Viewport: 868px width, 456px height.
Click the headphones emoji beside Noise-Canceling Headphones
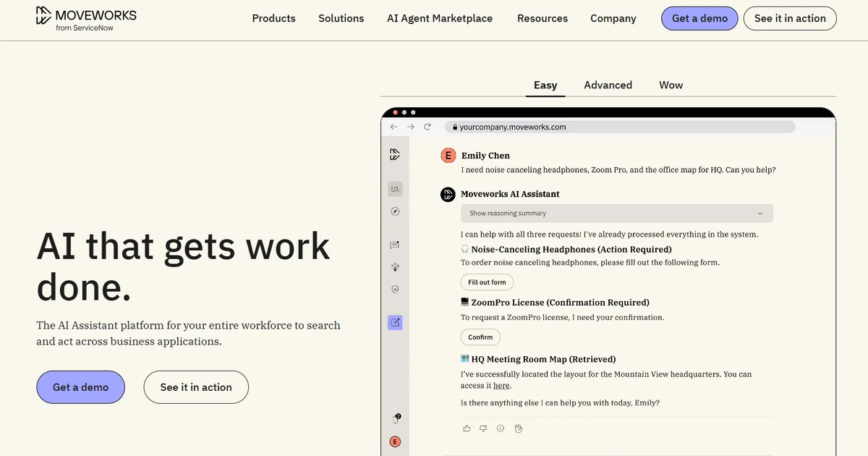pos(465,249)
